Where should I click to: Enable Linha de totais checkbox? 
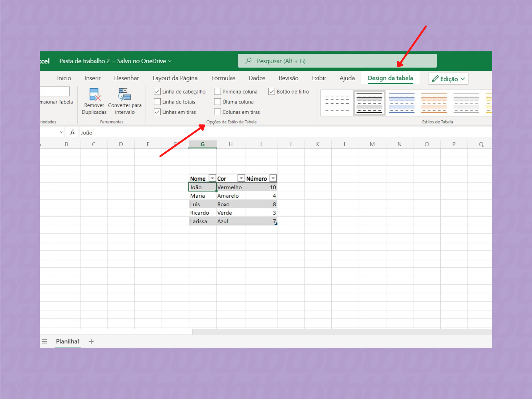[157, 102]
